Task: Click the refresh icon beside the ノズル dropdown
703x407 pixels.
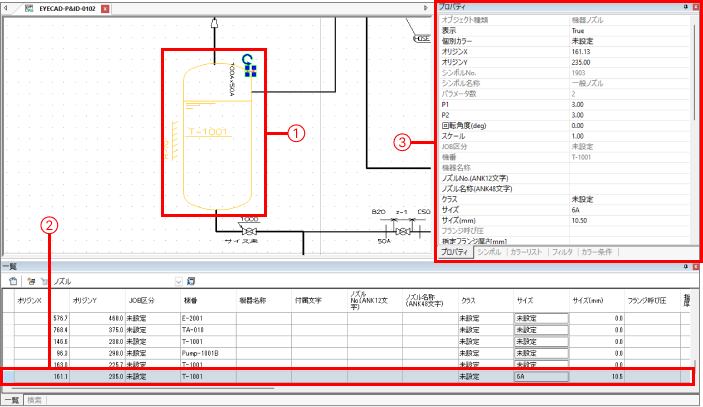Action: tap(190, 283)
